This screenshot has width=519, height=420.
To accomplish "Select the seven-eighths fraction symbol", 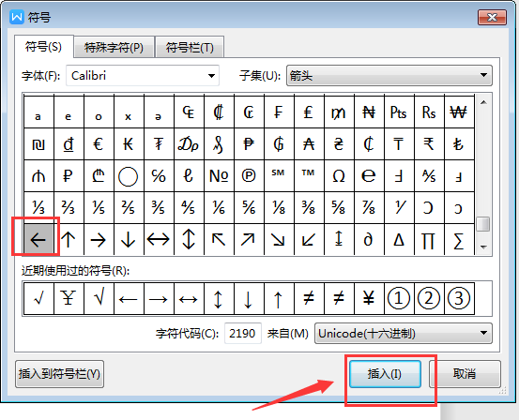I will pyautogui.click(x=369, y=207).
